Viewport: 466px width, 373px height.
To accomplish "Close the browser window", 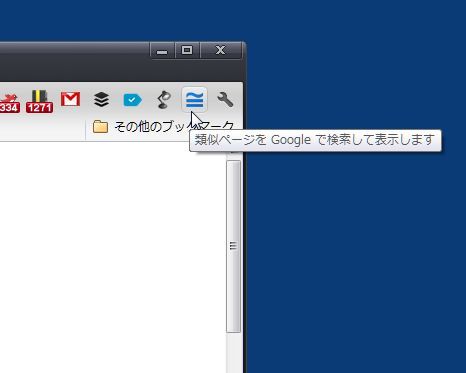I will tap(220, 50).
